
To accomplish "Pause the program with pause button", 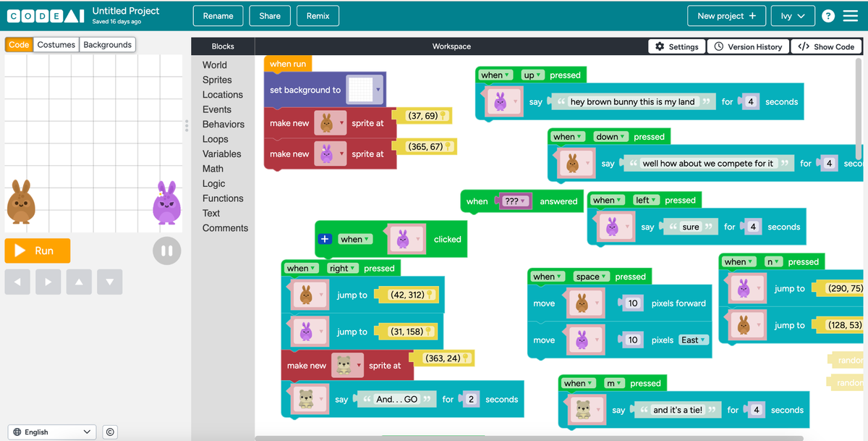I will click(166, 251).
